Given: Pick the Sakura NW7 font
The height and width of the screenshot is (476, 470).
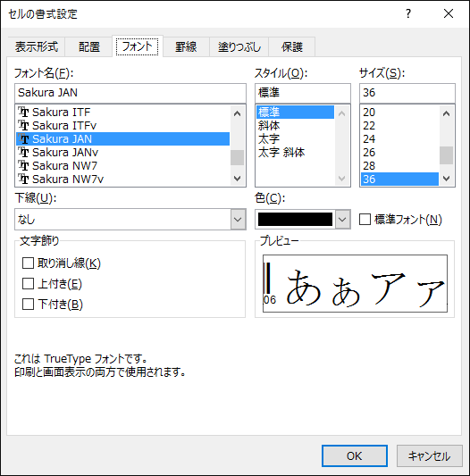Looking at the screenshot, I should pos(122,165).
